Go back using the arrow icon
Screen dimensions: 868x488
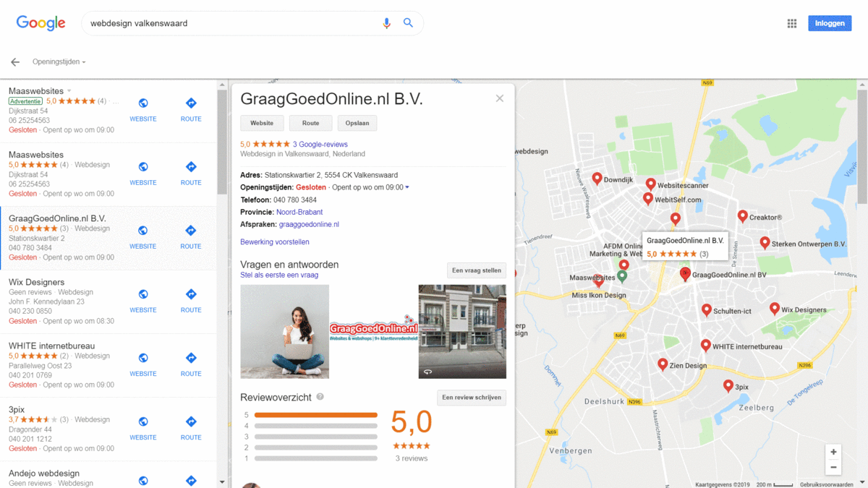14,61
